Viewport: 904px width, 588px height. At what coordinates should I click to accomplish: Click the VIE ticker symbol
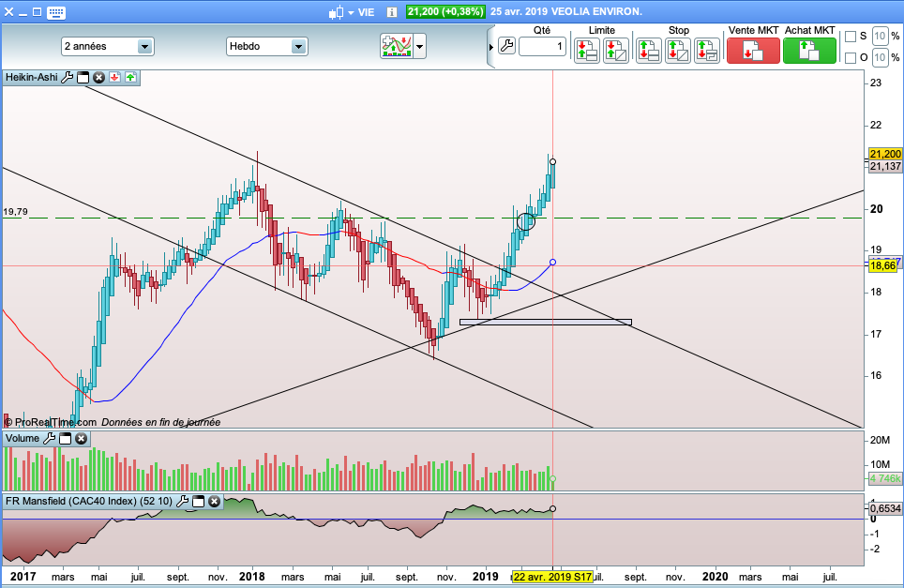coord(366,12)
